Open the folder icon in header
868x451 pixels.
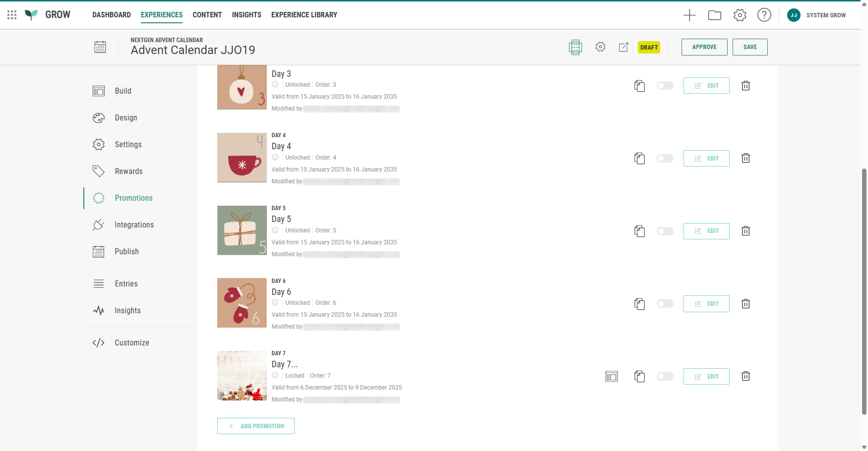(x=715, y=15)
